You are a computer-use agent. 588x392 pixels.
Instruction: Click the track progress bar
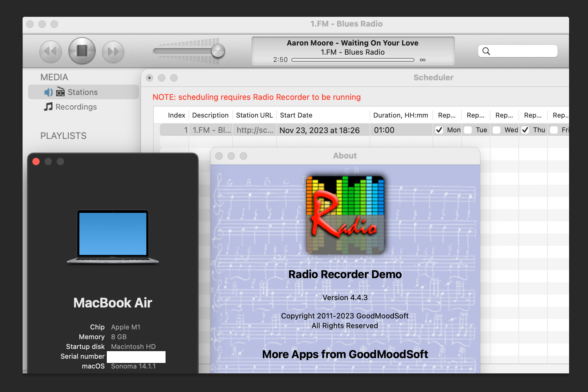[x=353, y=60]
